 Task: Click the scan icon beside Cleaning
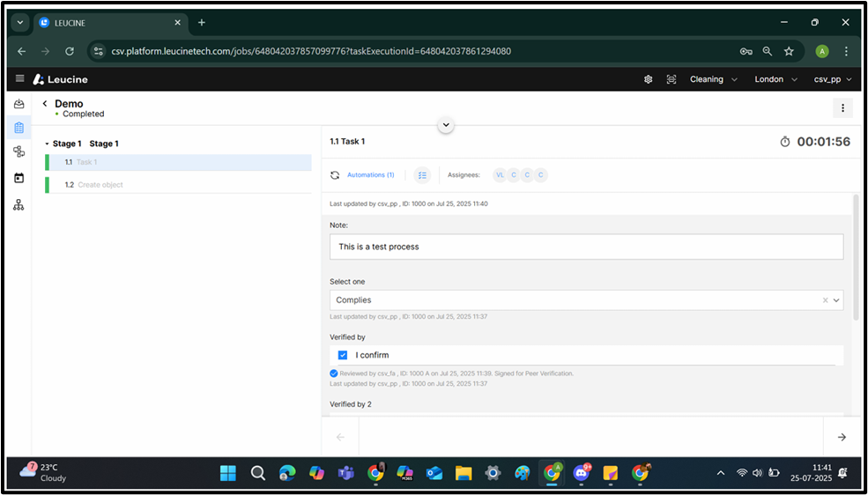(671, 79)
